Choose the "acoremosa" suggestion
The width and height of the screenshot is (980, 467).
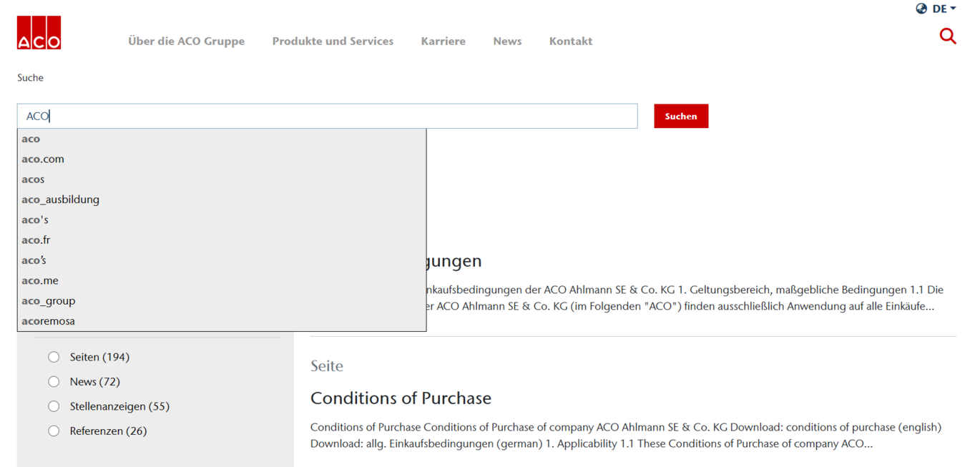tap(222, 321)
